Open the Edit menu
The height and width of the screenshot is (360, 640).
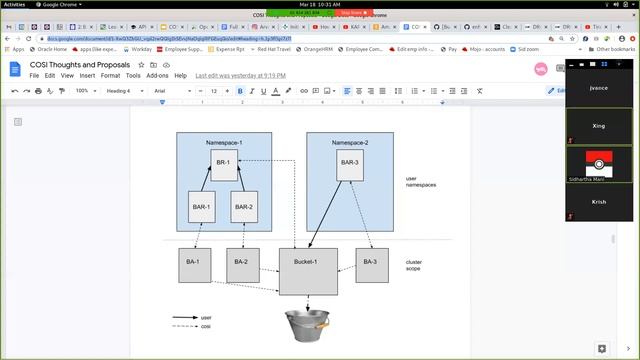[50, 76]
